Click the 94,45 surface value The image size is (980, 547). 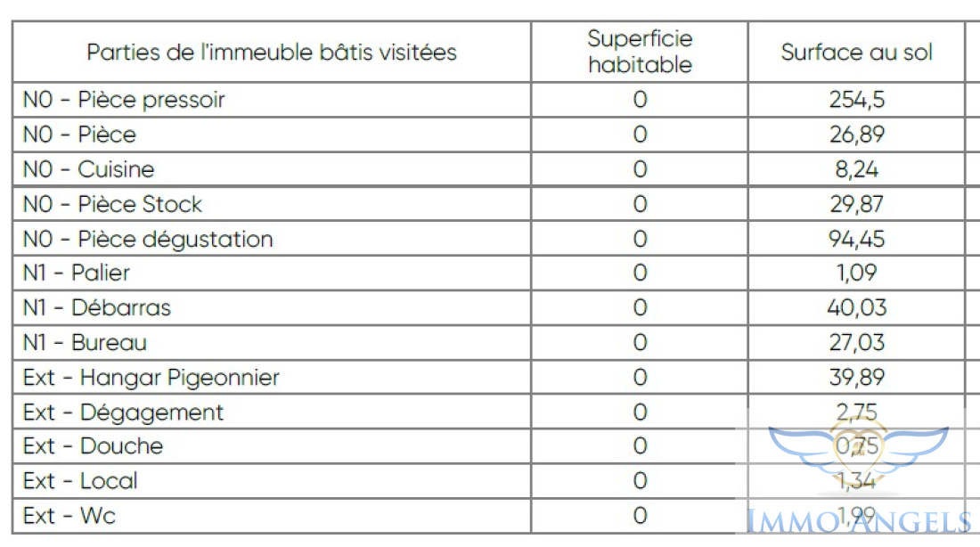[856, 239]
